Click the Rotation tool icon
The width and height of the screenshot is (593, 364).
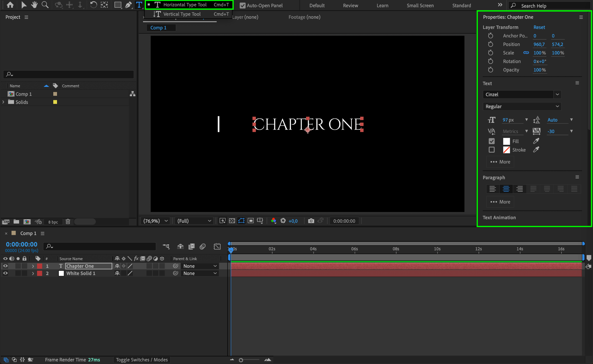point(93,5)
